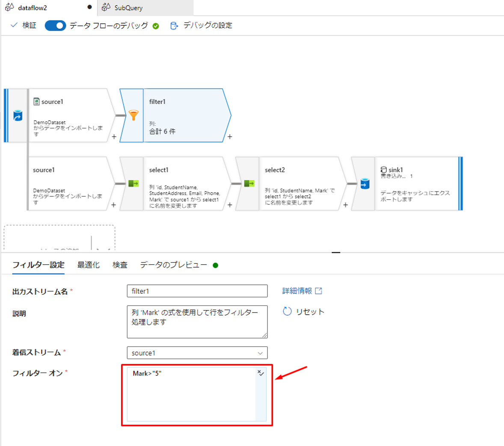This screenshot has width=504, height=446.
Task: Select the filter1 funnel icon
Action: pos(133,115)
